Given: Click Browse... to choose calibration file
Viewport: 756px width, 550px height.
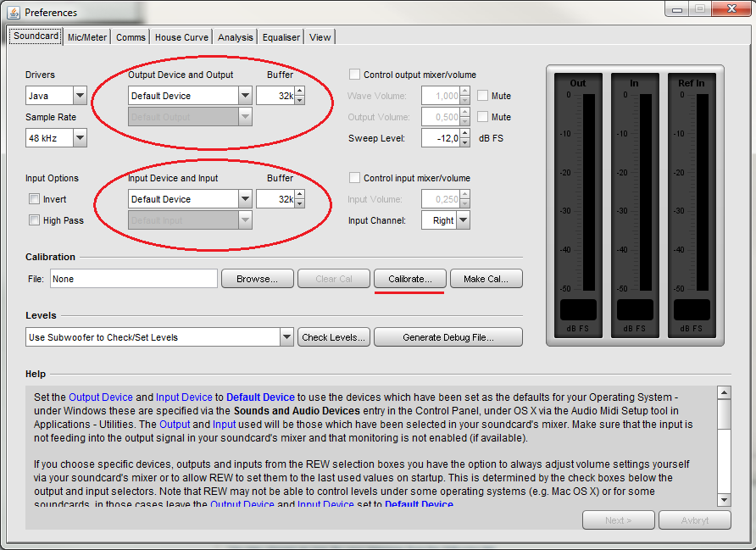Looking at the screenshot, I should (257, 279).
